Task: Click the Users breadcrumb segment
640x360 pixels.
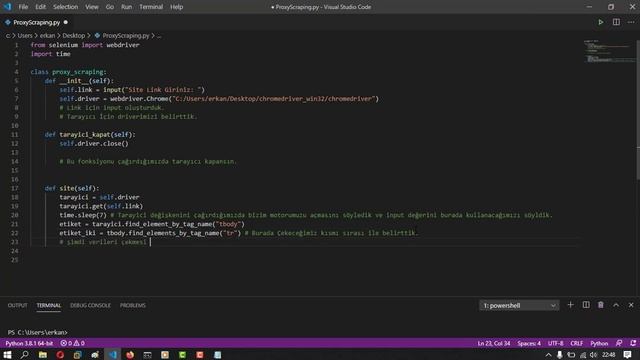Action: tap(25, 36)
